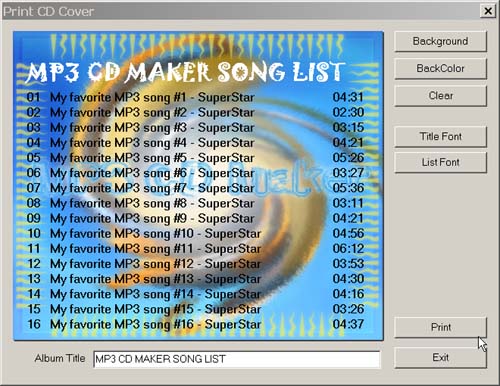This screenshot has width=500, height=386.
Task: Select track 16 song #16 row
Action: point(195,325)
